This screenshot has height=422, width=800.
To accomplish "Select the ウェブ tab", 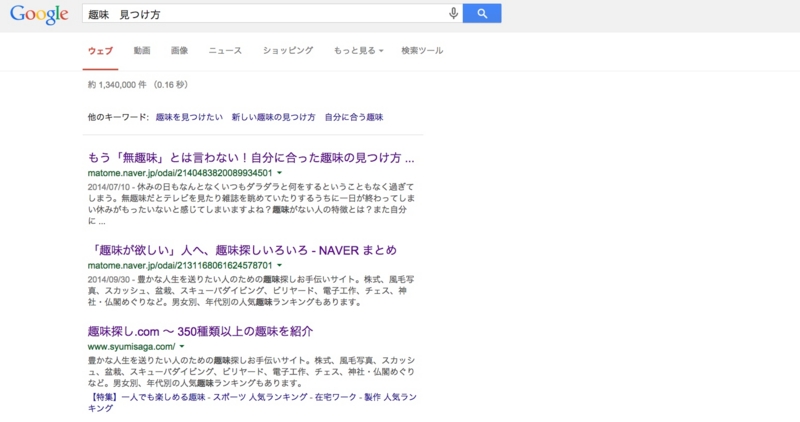I will (100, 51).
